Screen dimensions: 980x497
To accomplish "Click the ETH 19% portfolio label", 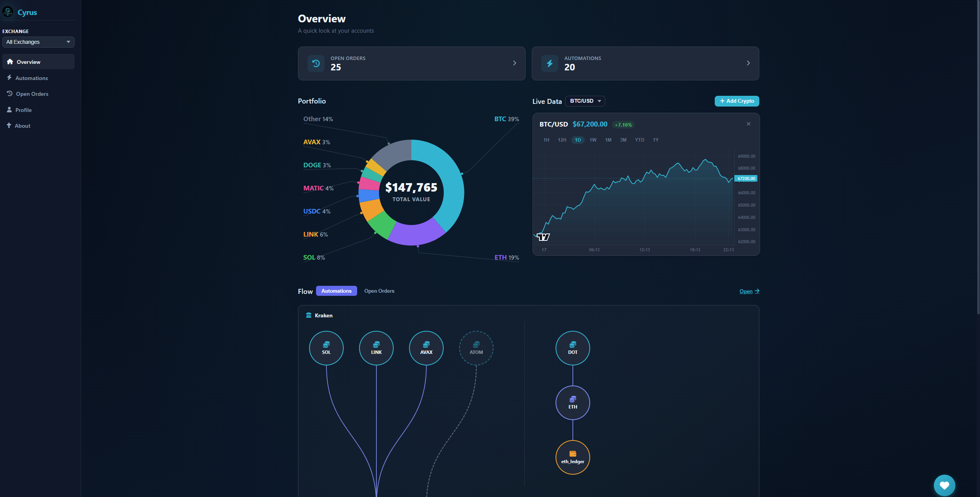I will pyautogui.click(x=506, y=258).
